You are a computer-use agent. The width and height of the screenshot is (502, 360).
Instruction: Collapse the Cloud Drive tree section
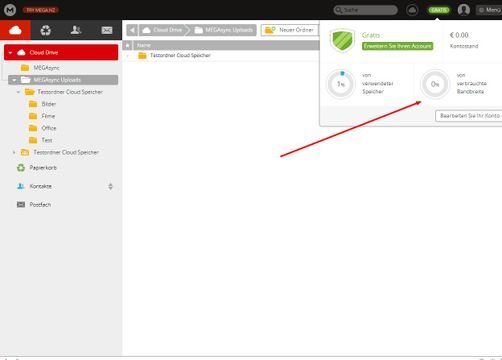coord(10,53)
